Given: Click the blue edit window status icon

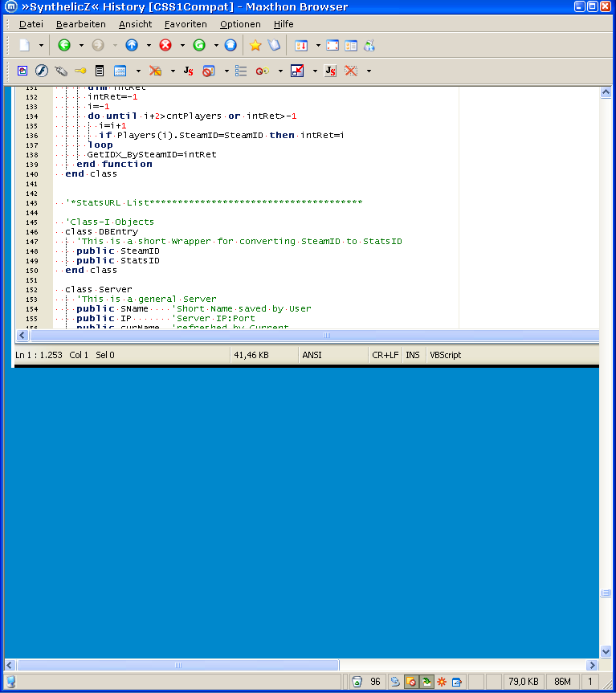Looking at the screenshot, I should click(456, 682).
